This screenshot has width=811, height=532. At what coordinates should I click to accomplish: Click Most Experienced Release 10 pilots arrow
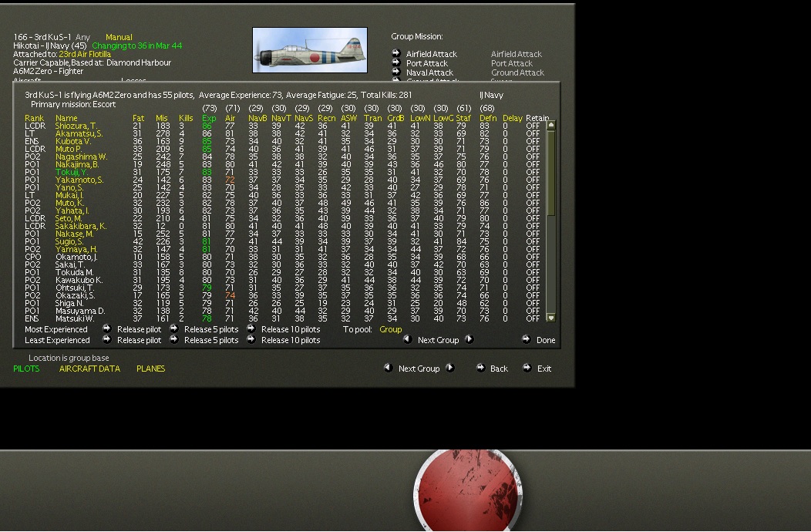[x=251, y=328]
